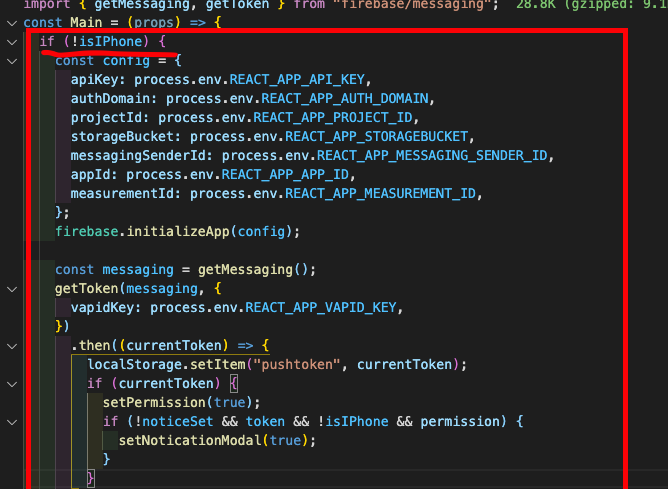Click 'initializeApp' method name
Viewport: 668px width, 489px height.
click(x=178, y=232)
